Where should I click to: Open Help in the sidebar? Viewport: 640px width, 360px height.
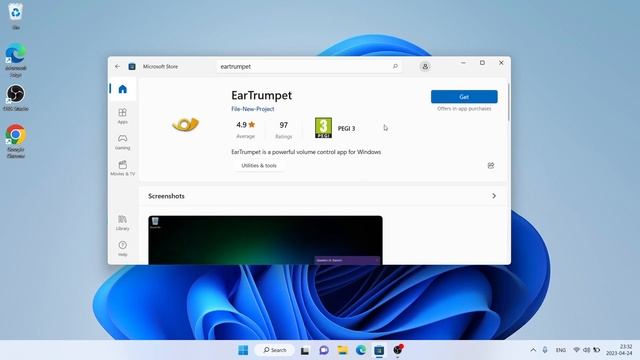click(122, 249)
